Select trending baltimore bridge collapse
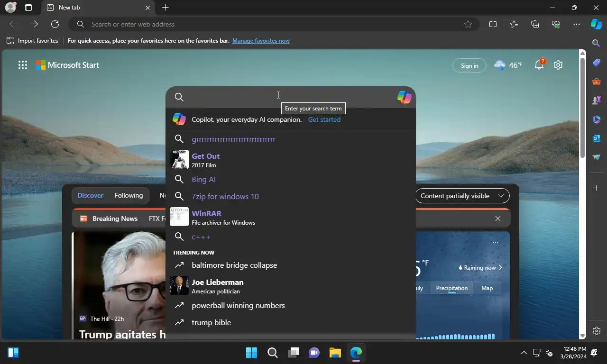The width and height of the screenshot is (607, 364). pos(290,265)
